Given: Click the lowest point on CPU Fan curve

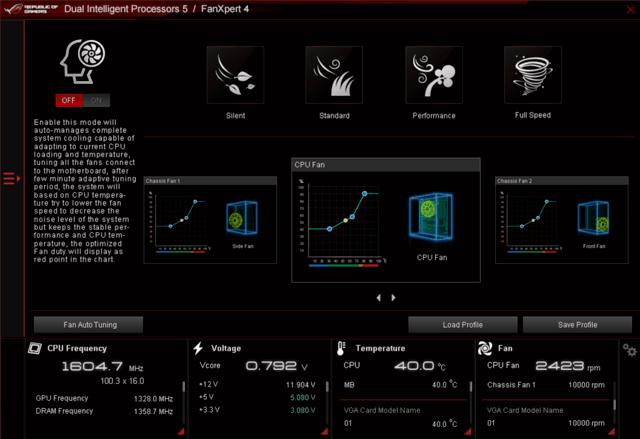Looking at the screenshot, I should pyautogui.click(x=329, y=229).
